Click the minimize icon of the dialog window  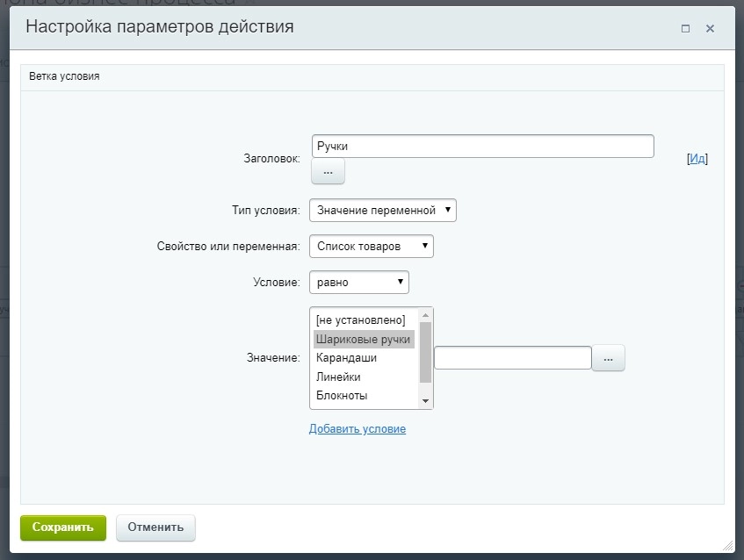(x=686, y=28)
